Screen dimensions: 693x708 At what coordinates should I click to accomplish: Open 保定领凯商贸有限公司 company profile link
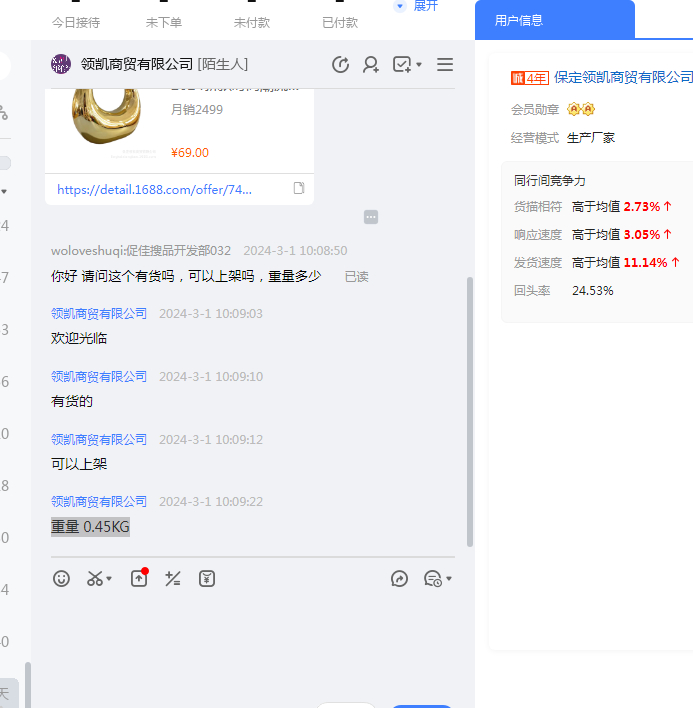[x=623, y=77]
